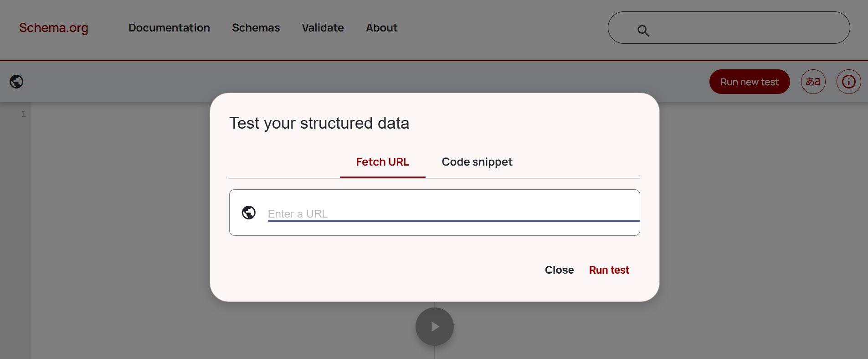Open the About nav link
The image size is (868, 359).
[x=382, y=28]
